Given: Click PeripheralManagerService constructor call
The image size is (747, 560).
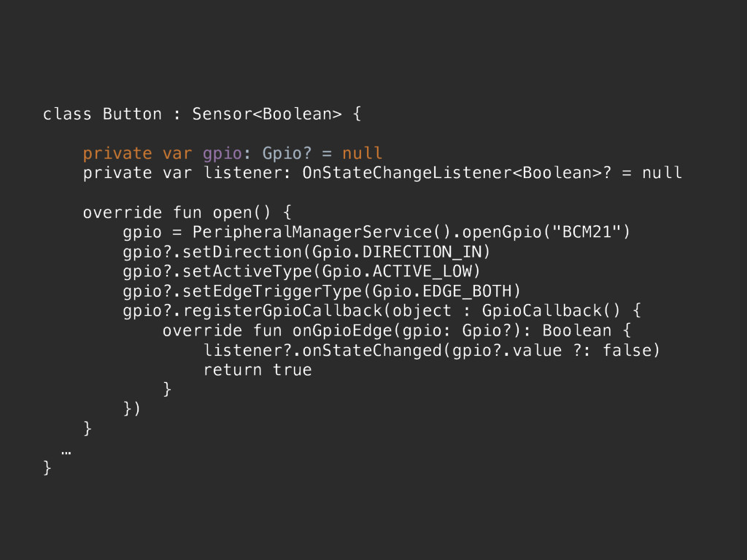Looking at the screenshot, I should click(322, 232).
